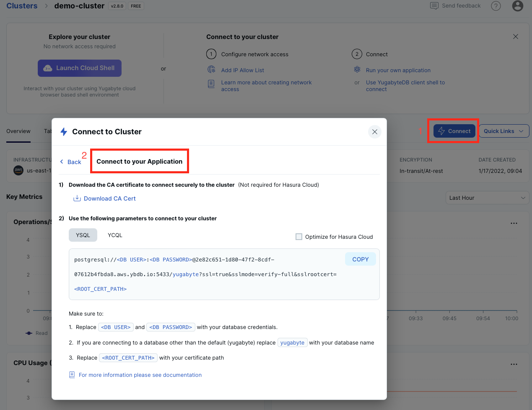The width and height of the screenshot is (532, 410).
Task: Click the Back link in the dialog
Action: (70, 162)
